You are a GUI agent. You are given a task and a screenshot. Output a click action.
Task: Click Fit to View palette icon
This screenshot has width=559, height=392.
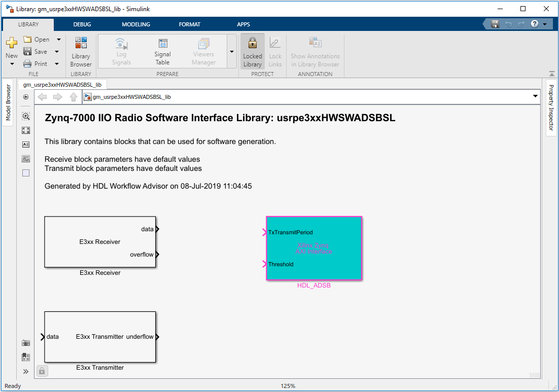point(26,130)
